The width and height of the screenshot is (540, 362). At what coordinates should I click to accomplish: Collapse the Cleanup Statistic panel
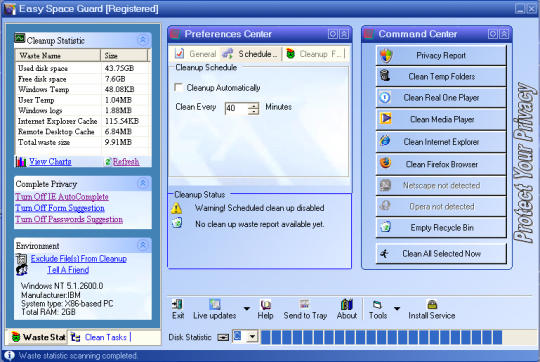(x=143, y=40)
